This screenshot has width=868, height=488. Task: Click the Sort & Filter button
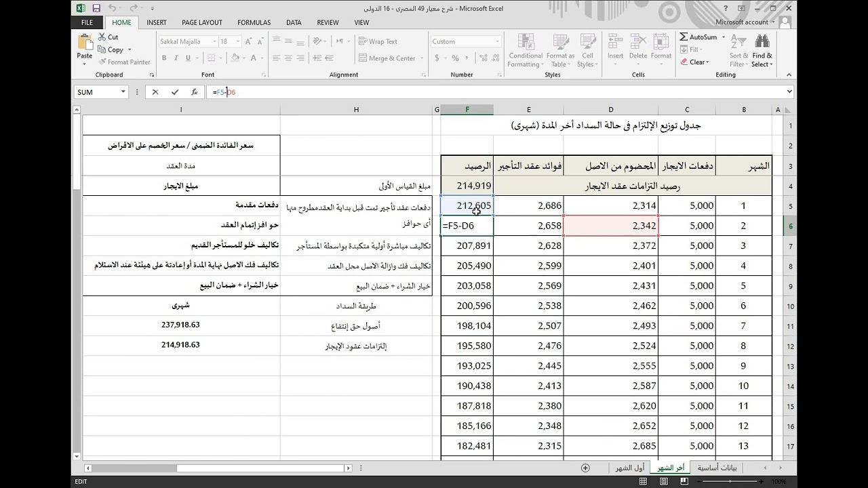coord(738,51)
